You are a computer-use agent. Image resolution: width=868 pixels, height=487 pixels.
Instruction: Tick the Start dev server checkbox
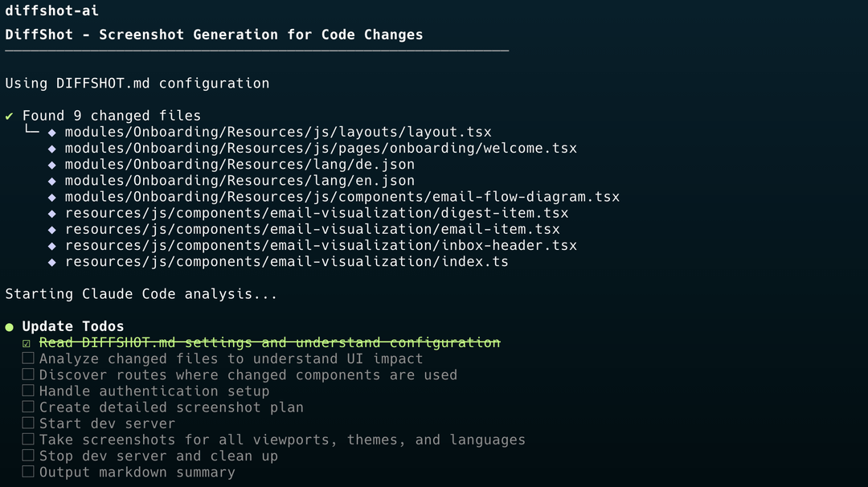(x=27, y=423)
